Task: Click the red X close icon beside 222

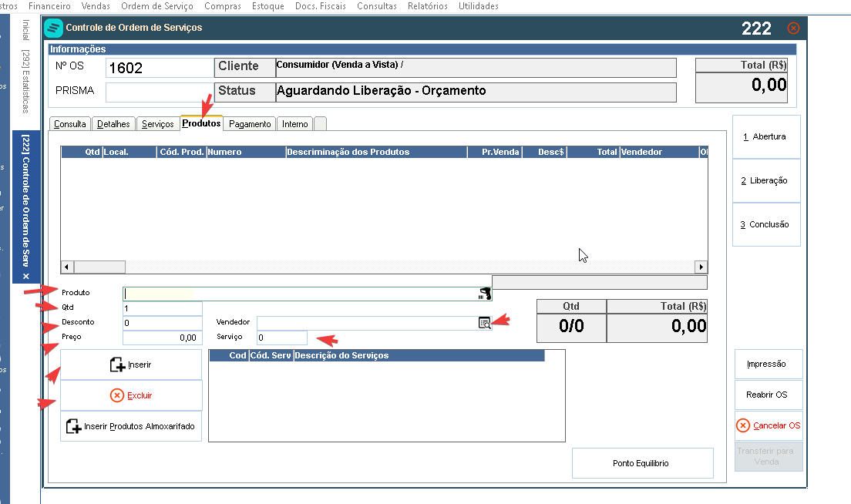Action: coord(793,29)
